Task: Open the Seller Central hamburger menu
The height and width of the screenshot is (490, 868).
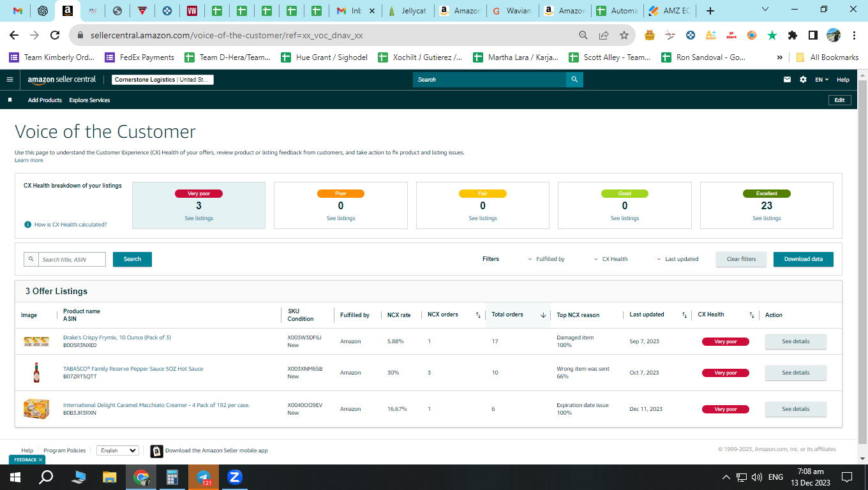Action: tap(10, 80)
